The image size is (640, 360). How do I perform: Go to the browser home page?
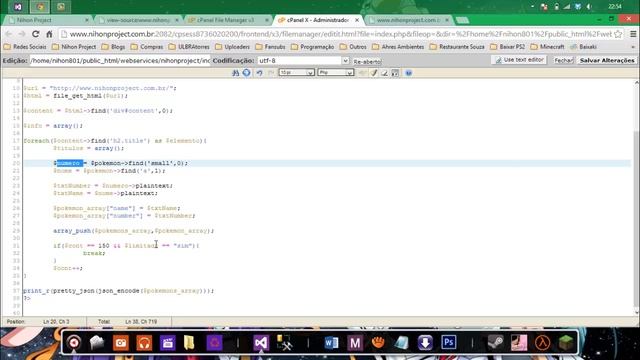click(49, 34)
